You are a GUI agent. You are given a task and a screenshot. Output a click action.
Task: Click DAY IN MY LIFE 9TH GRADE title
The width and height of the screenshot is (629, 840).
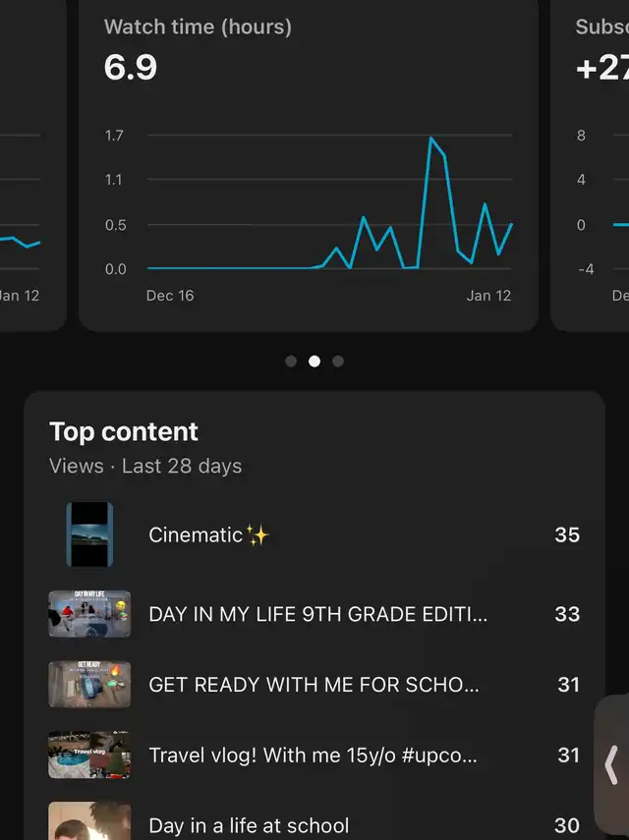coord(318,614)
